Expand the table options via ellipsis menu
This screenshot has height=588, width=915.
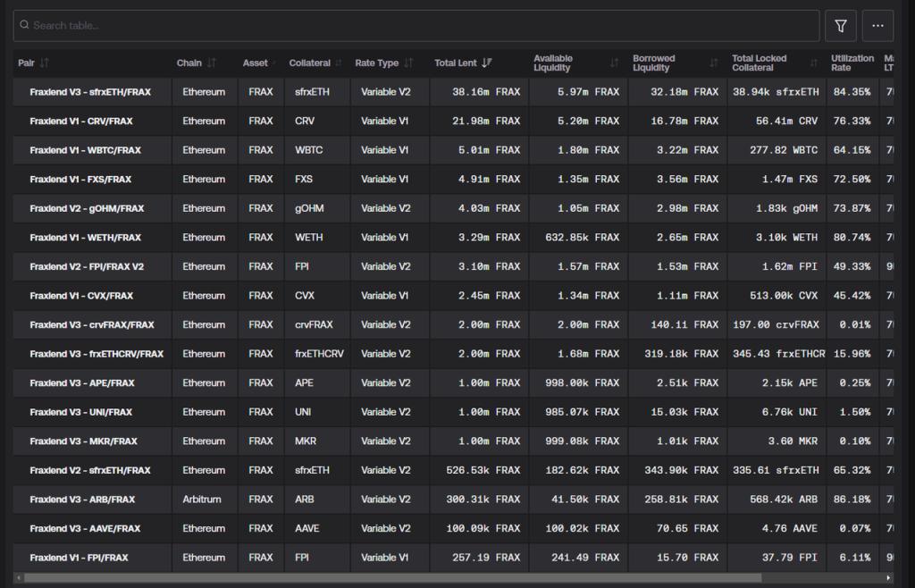877,26
